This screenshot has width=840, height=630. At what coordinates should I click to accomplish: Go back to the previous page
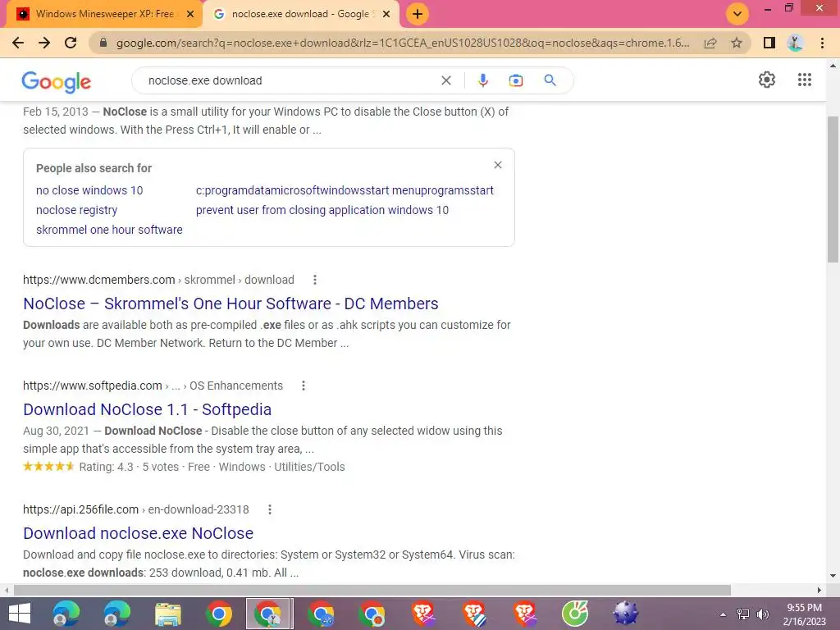coord(18,43)
